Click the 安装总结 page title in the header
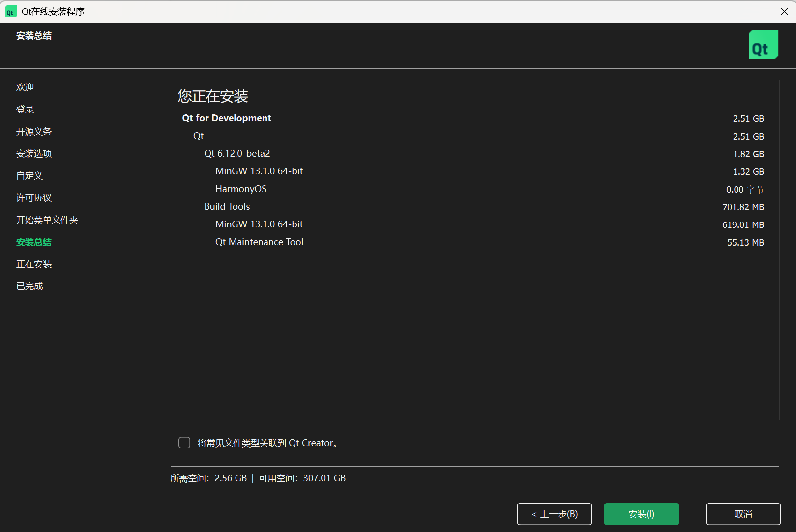The height and width of the screenshot is (532, 796). [x=34, y=36]
